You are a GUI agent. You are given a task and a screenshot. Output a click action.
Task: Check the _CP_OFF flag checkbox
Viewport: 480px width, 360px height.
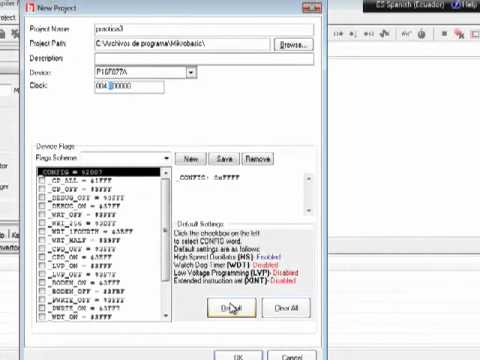[42, 189]
